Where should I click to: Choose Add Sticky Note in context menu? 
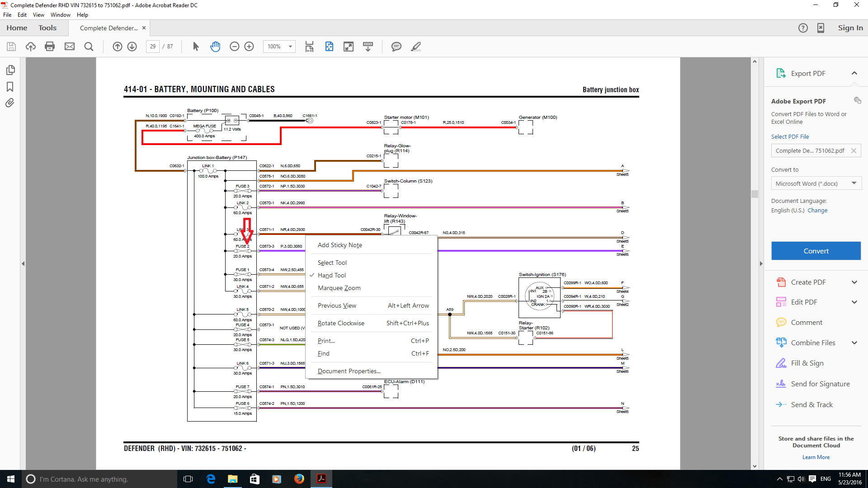tap(371, 245)
